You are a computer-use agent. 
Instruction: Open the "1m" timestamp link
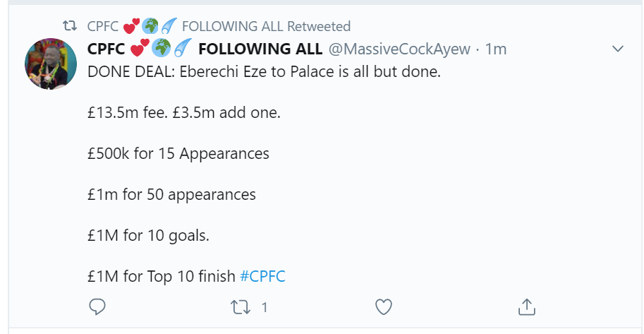click(x=496, y=49)
